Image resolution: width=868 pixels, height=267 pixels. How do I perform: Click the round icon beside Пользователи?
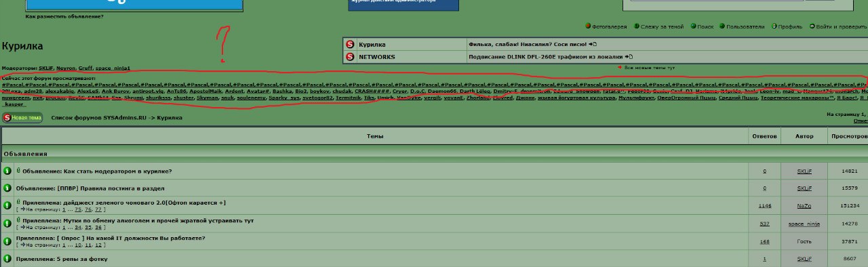[722, 26]
